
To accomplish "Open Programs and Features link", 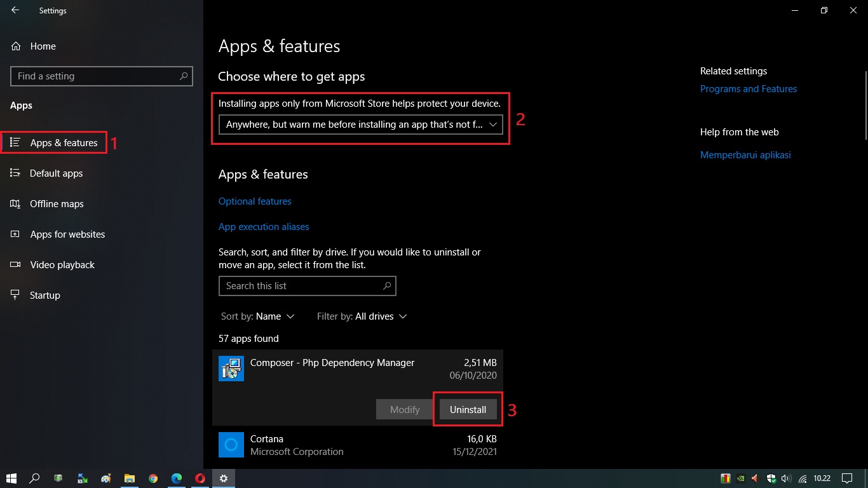I will pyautogui.click(x=749, y=89).
